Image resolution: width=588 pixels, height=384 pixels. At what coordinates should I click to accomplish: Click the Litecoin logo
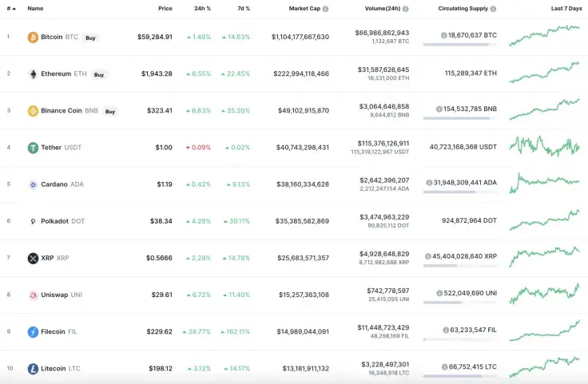pyautogui.click(x=33, y=368)
